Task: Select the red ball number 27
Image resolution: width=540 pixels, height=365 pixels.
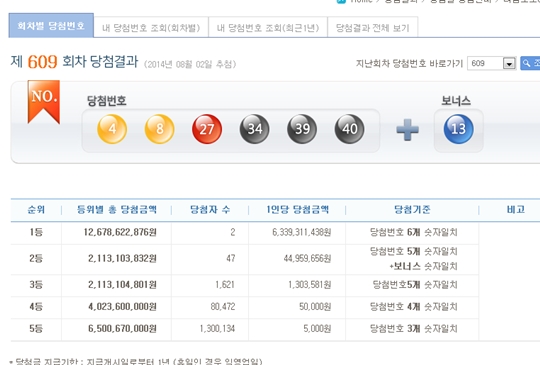Action: click(x=207, y=129)
